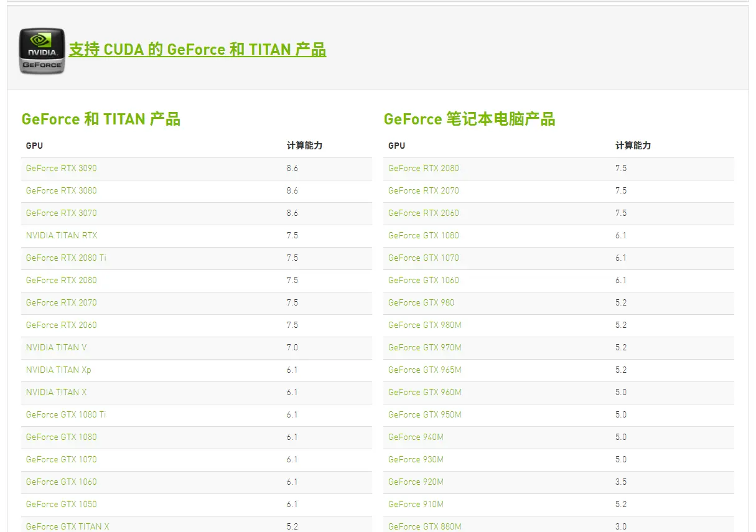756x532 pixels.
Task: Click the 8.6 value in the RTX 3090 row
Action: click(x=292, y=168)
